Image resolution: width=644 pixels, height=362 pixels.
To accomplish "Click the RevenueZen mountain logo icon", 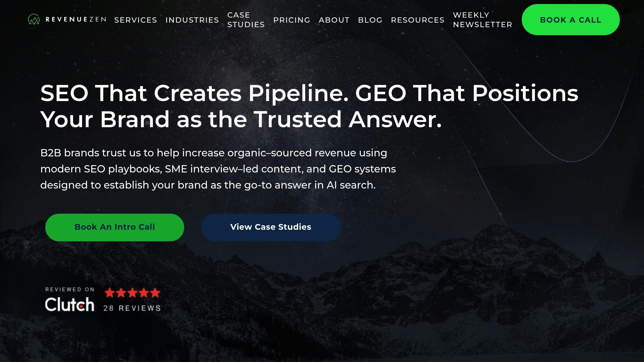I will (x=34, y=19).
